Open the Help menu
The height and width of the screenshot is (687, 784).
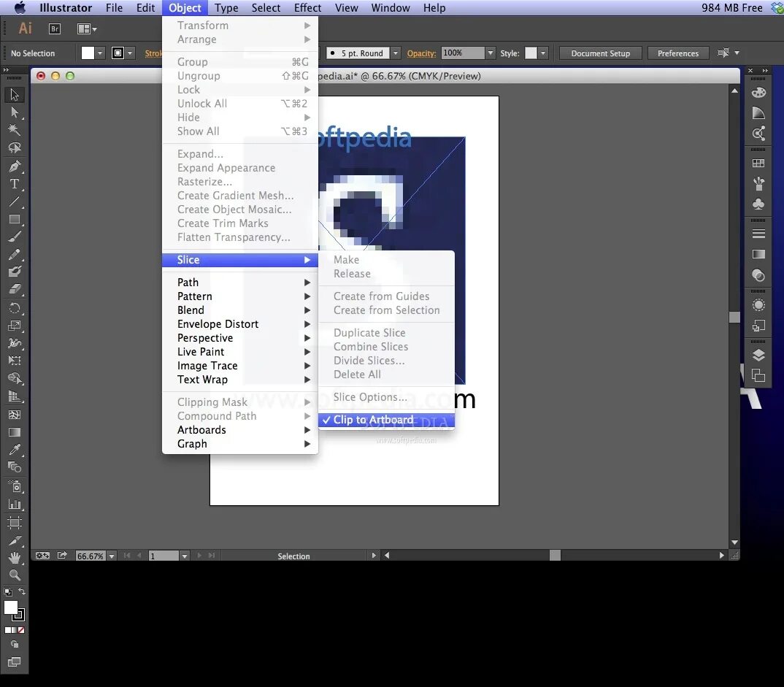[434, 8]
